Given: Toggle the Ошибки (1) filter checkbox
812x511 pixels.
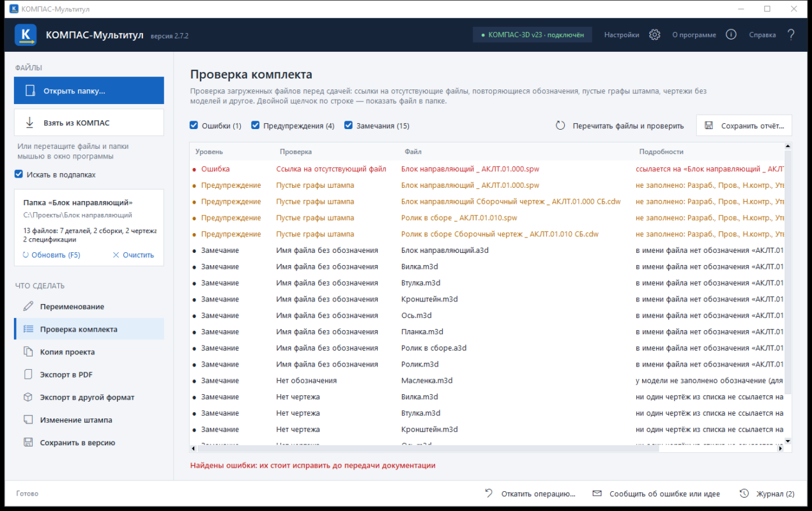Looking at the screenshot, I should 194,126.
